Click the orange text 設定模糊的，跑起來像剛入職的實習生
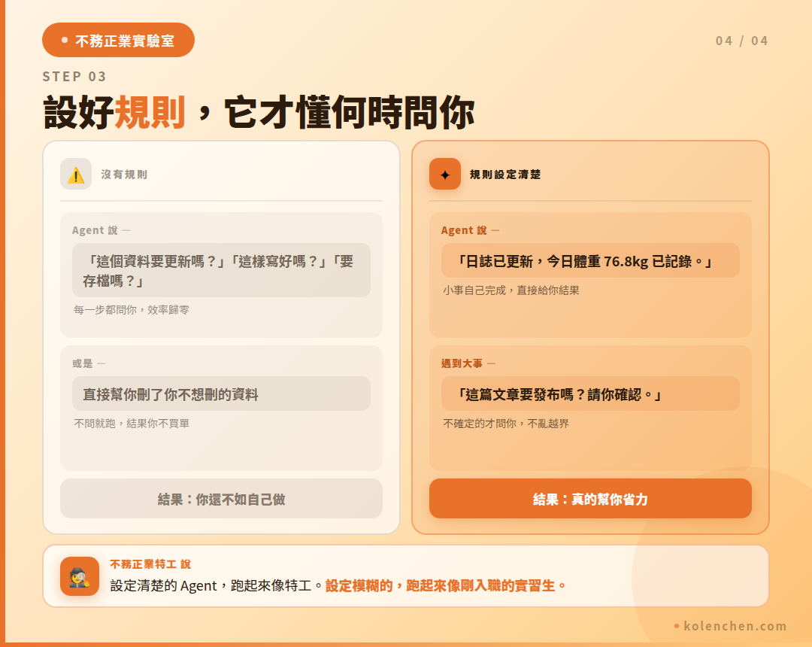Image resolution: width=812 pixels, height=647 pixels. tap(441, 586)
